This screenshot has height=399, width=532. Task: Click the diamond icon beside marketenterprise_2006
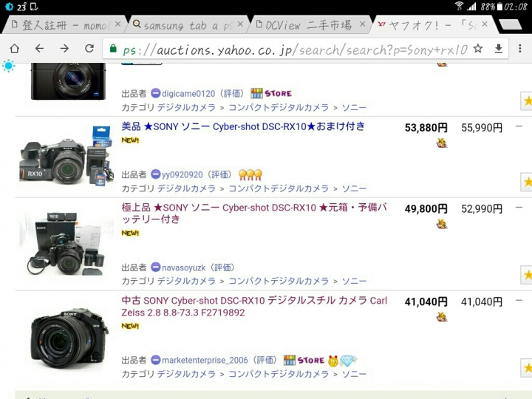[x=348, y=361]
